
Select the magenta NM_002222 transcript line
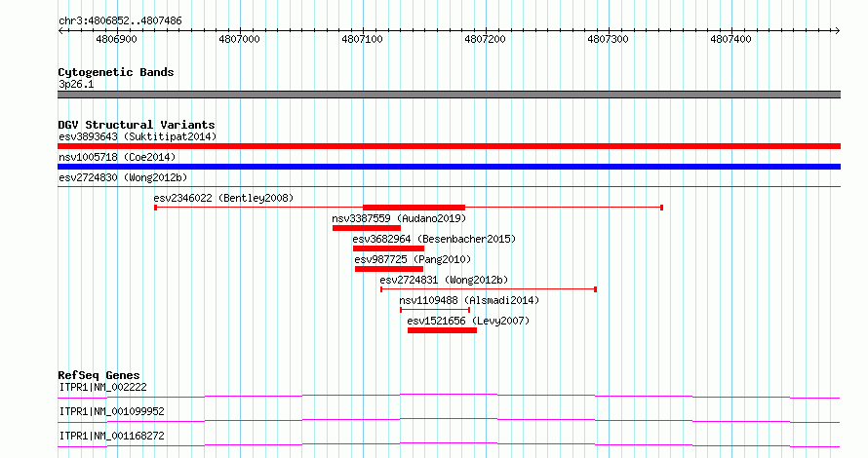pos(449,396)
